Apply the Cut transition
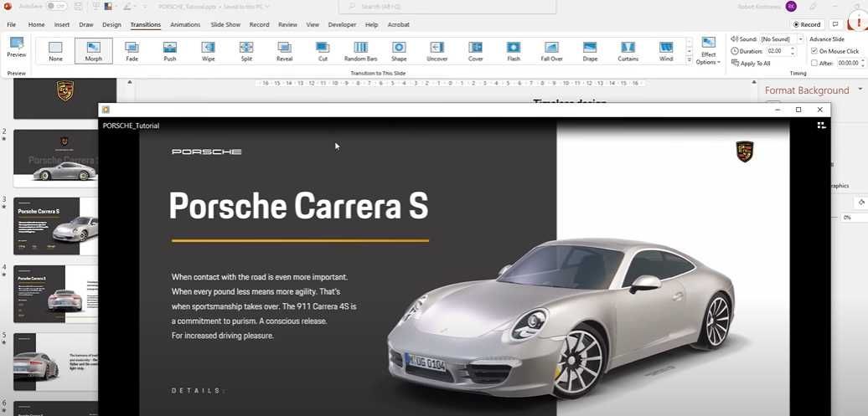Viewport: 868px width, 416px height. pos(323,51)
